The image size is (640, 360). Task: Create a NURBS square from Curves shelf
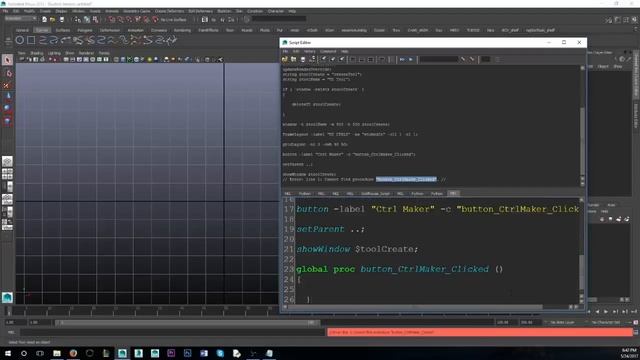point(31,40)
